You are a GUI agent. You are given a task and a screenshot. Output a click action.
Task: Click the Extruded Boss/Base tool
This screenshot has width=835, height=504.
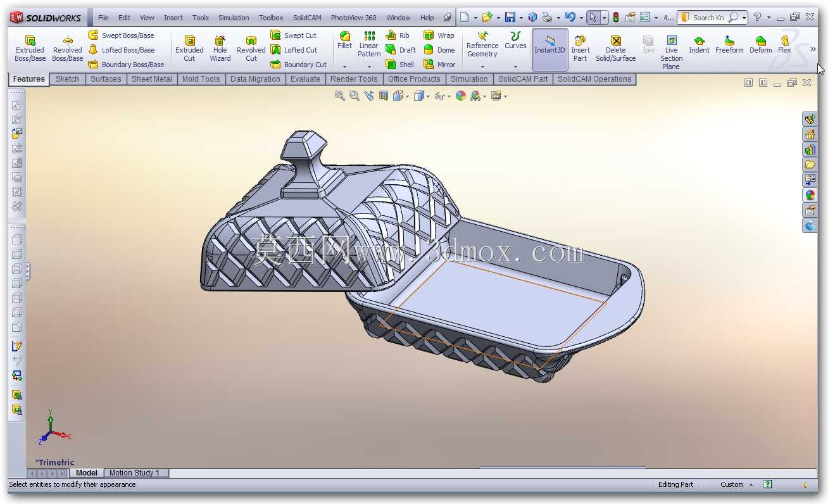click(x=30, y=47)
